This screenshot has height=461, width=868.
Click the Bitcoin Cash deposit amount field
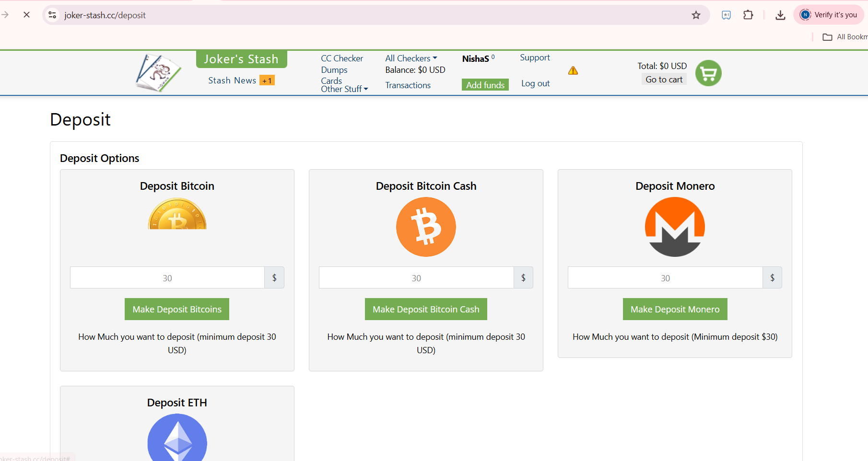tap(416, 277)
